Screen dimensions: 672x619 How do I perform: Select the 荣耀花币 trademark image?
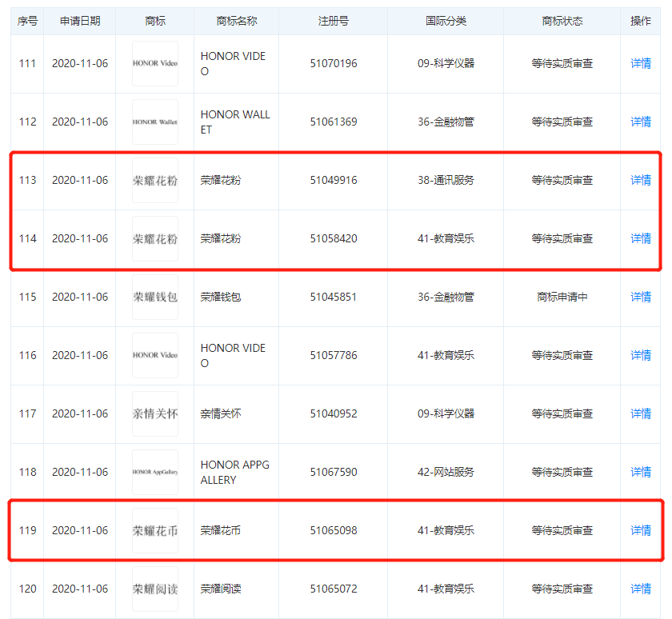tap(155, 531)
